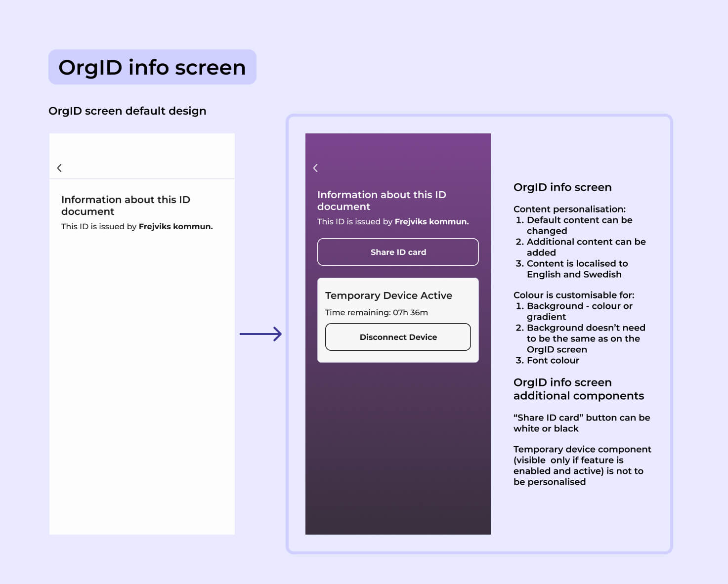
Task: Select the document heading on white screen
Action: (126, 206)
